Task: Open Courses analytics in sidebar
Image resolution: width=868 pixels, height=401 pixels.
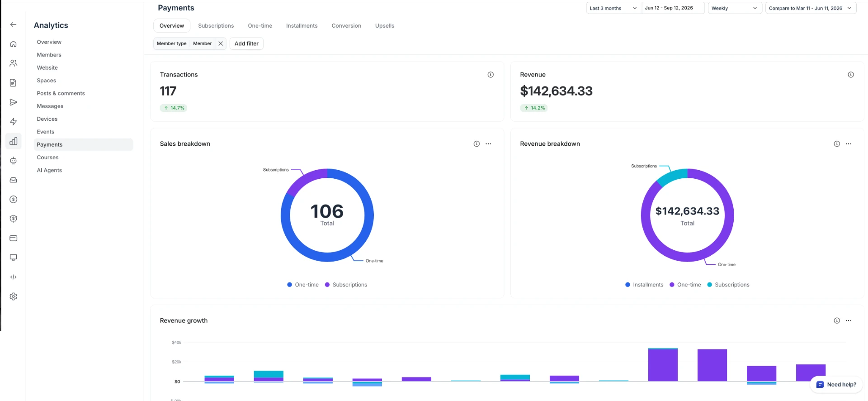Action: point(48,158)
